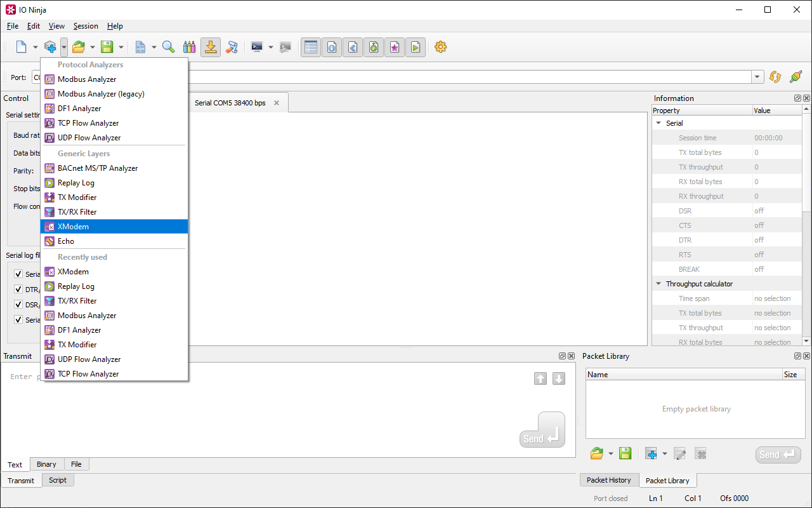Open the File menu

[13, 26]
